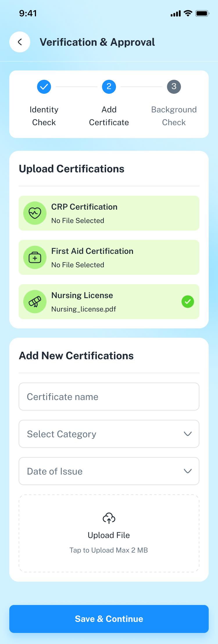Go to step 2 Add Certificate

[x=109, y=87]
